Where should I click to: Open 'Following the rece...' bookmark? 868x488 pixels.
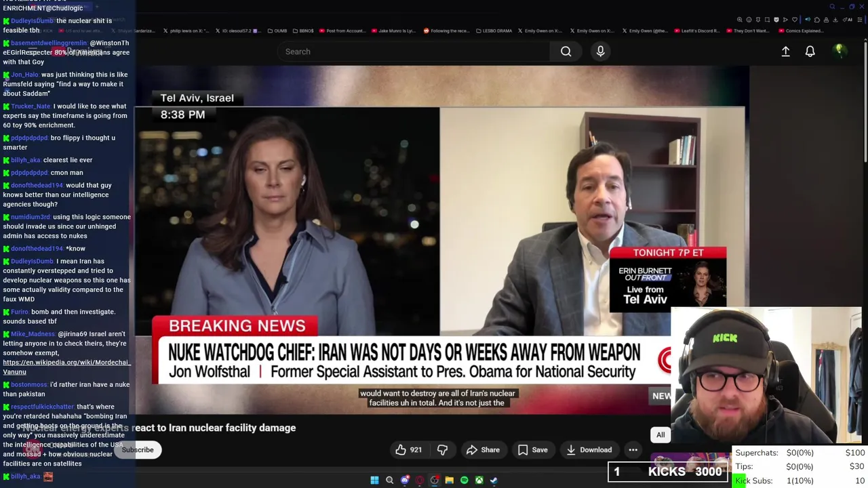(x=447, y=30)
